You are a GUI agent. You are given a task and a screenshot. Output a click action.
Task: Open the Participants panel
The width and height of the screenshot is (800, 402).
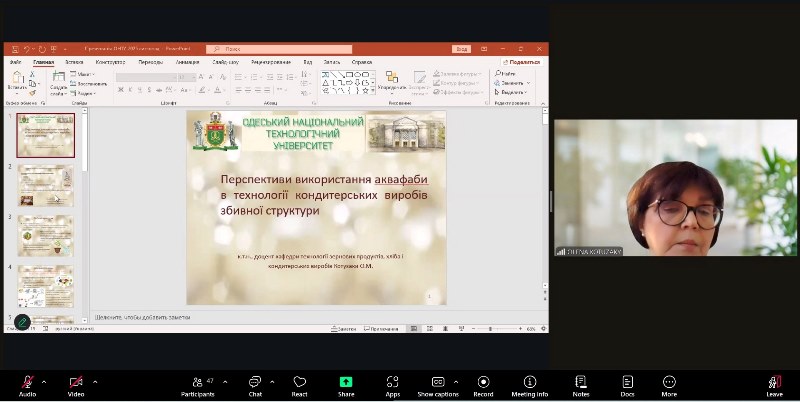point(198,382)
